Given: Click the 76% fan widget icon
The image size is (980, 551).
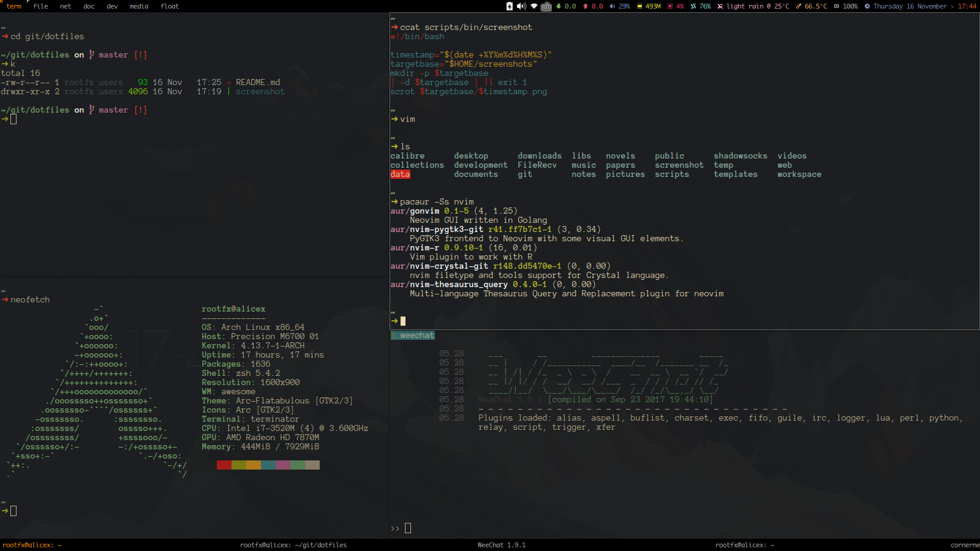Looking at the screenshot, I should (693, 6).
